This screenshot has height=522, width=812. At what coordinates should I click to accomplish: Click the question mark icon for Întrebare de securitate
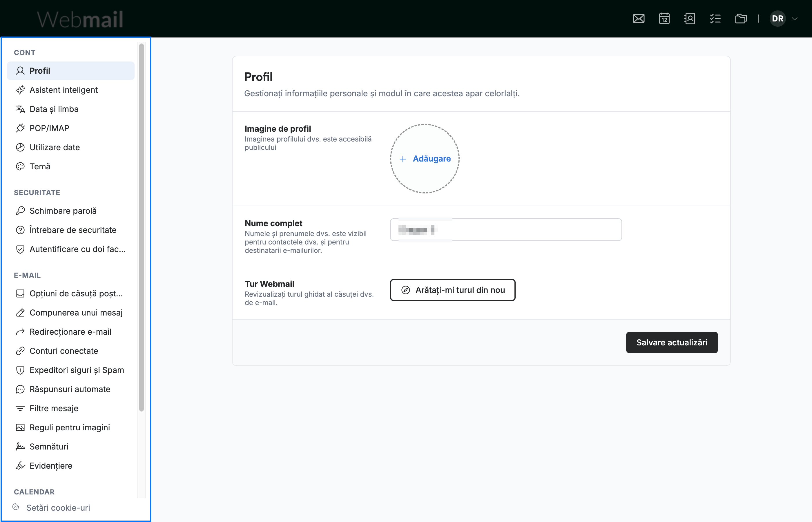pos(20,230)
